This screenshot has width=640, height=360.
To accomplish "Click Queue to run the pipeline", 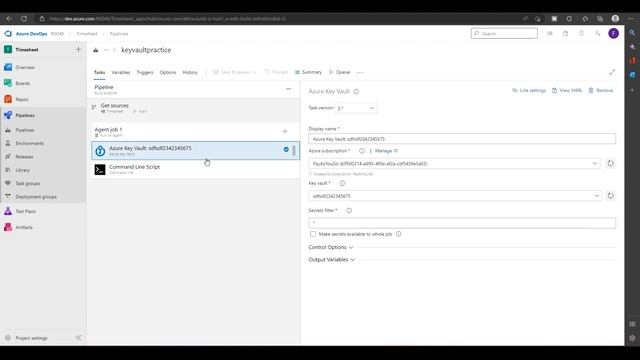I will (x=340, y=72).
